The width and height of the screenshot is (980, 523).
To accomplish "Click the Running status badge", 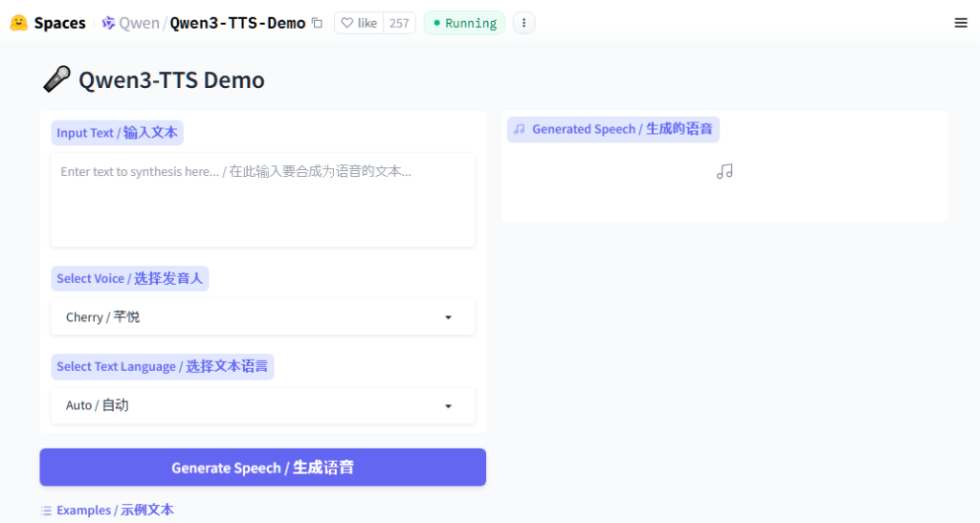I will tap(464, 23).
